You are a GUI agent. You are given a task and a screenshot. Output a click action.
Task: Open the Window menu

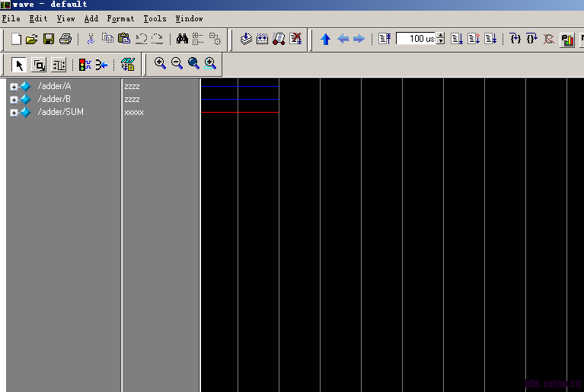(x=189, y=18)
